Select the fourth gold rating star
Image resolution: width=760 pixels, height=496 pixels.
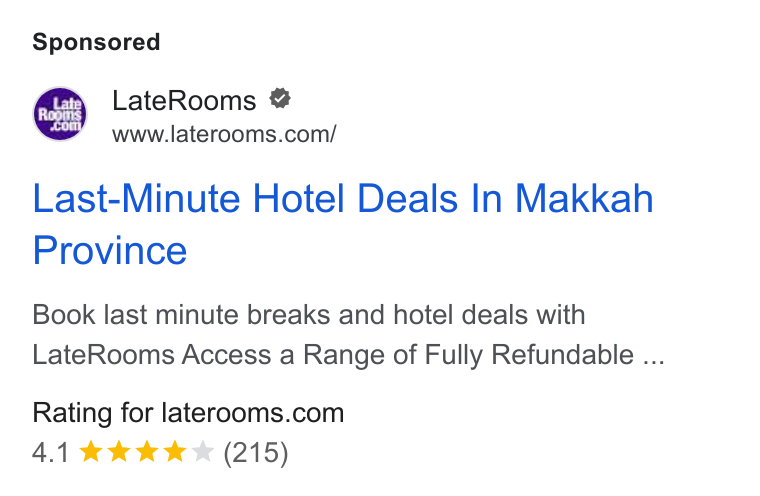pyautogui.click(x=175, y=452)
